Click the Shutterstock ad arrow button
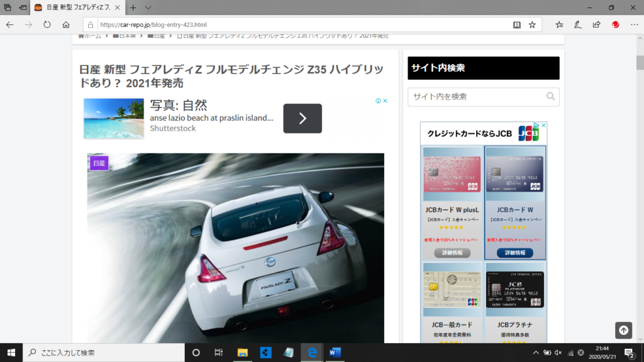644x362 pixels. click(x=303, y=118)
